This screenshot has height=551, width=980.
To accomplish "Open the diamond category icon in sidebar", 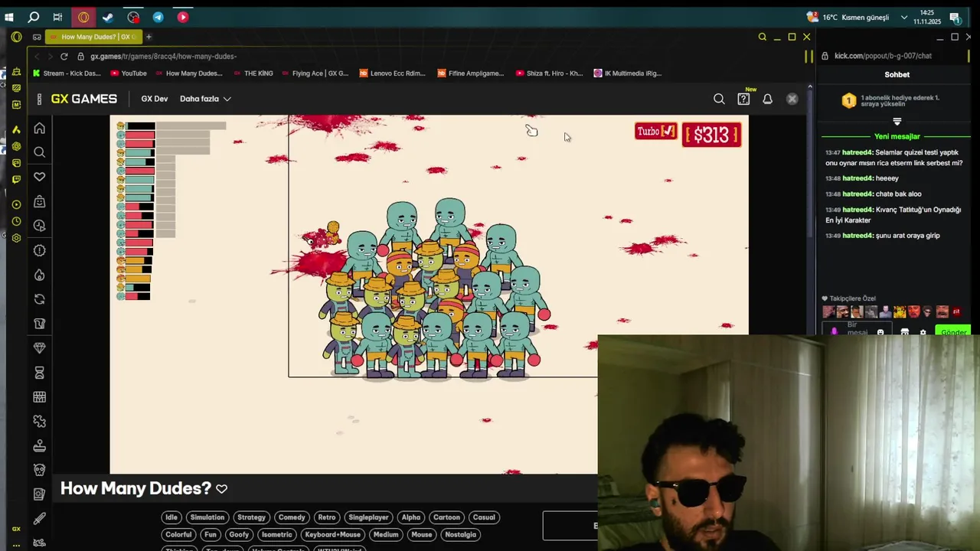I will [39, 347].
